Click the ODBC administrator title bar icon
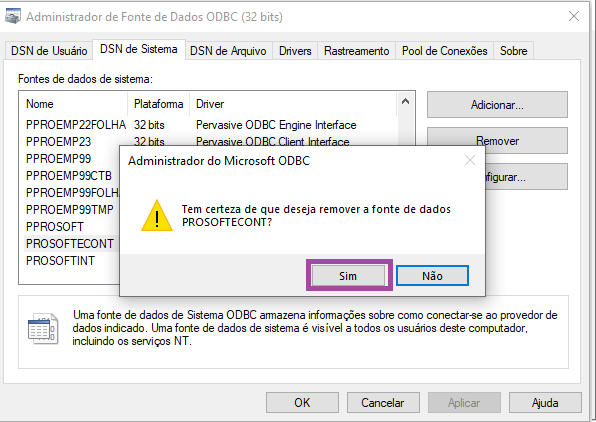 pos(13,16)
